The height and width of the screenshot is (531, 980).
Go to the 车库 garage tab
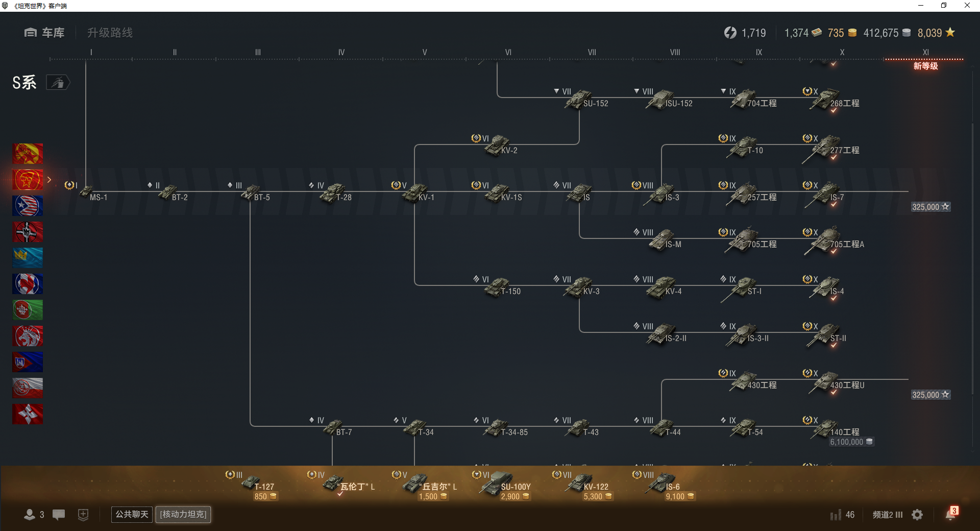coord(44,33)
